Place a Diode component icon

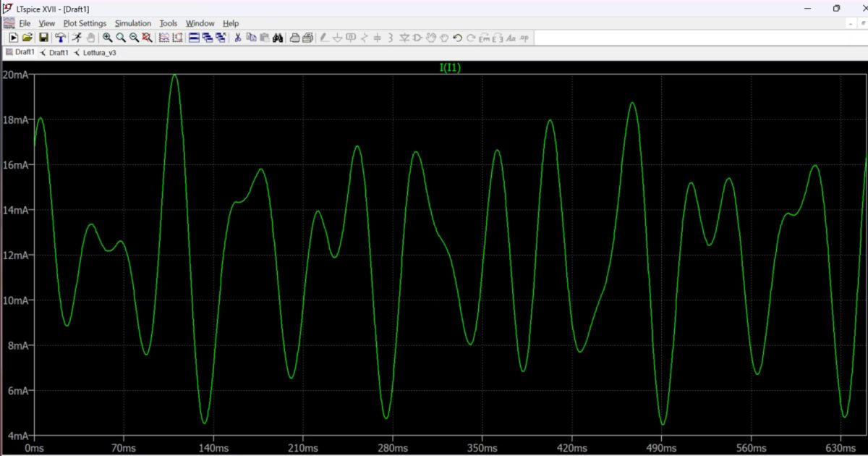pyautogui.click(x=404, y=37)
